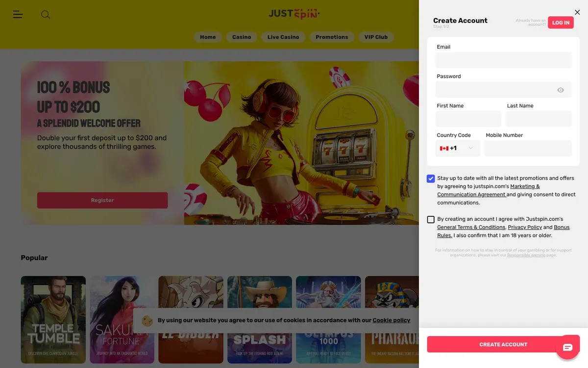Focus the Password input field
The height and width of the screenshot is (368, 588).
[x=503, y=89]
